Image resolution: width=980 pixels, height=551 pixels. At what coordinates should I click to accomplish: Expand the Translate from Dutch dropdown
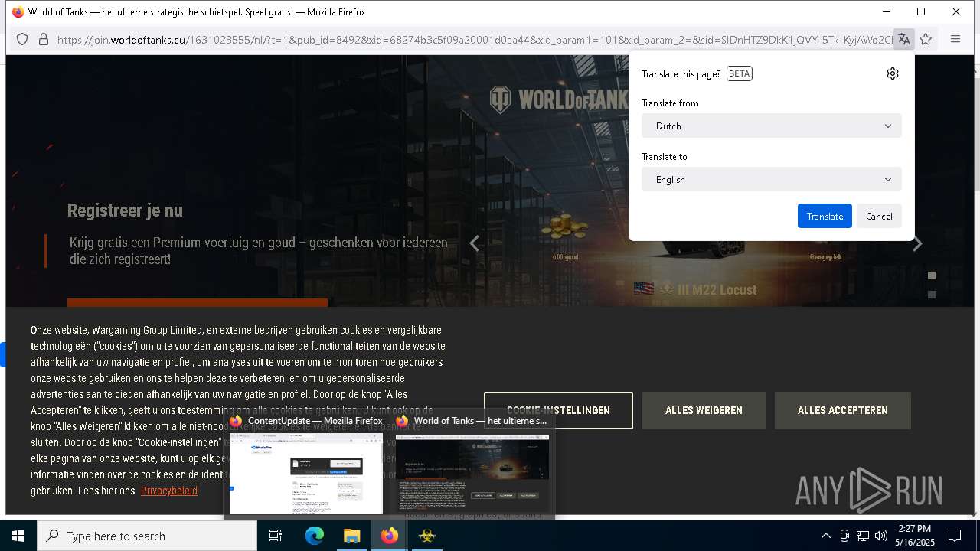pyautogui.click(x=772, y=126)
